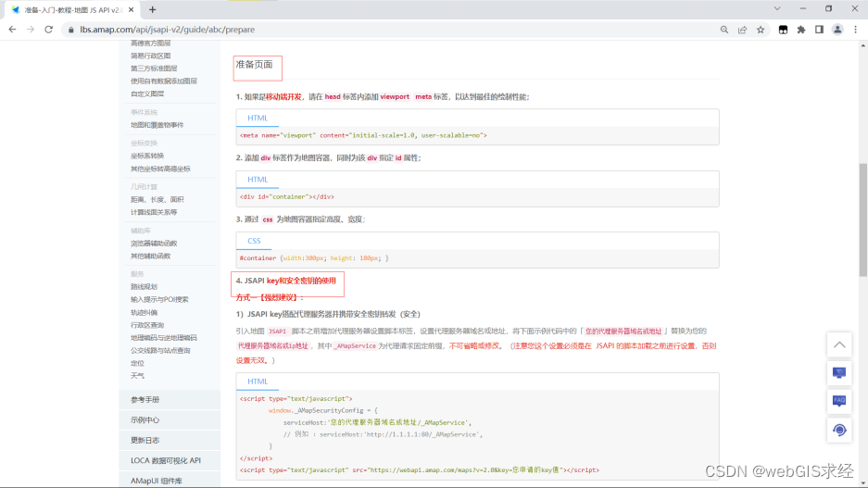
Task: Select the HTML tab above meta viewport code
Action: 258,118
